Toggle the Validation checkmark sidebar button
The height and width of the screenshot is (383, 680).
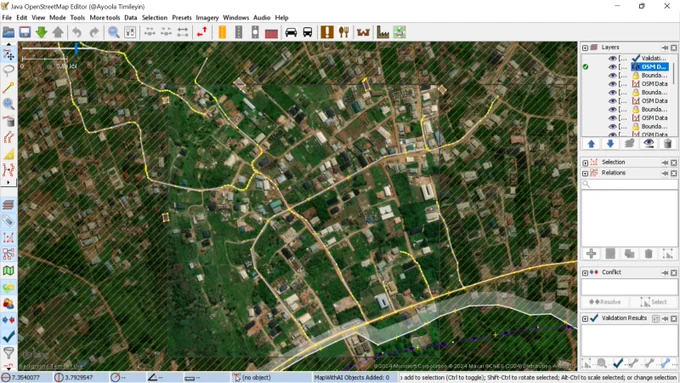[x=8, y=337]
